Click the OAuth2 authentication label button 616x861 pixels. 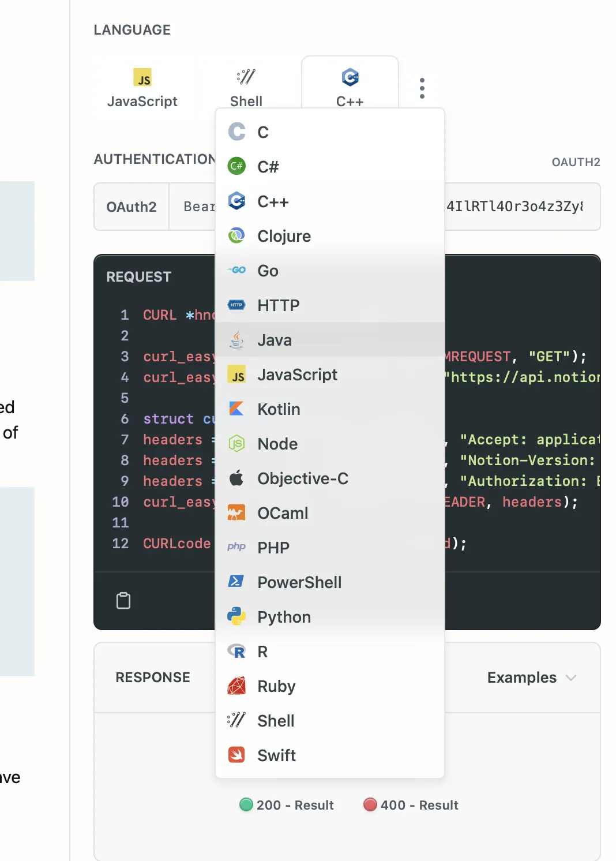(132, 207)
